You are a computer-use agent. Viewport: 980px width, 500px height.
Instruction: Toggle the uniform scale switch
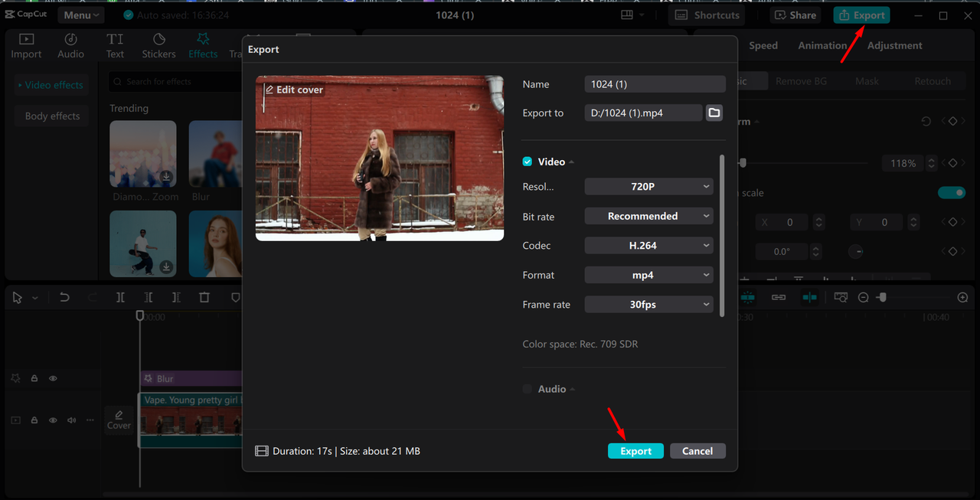tap(952, 193)
